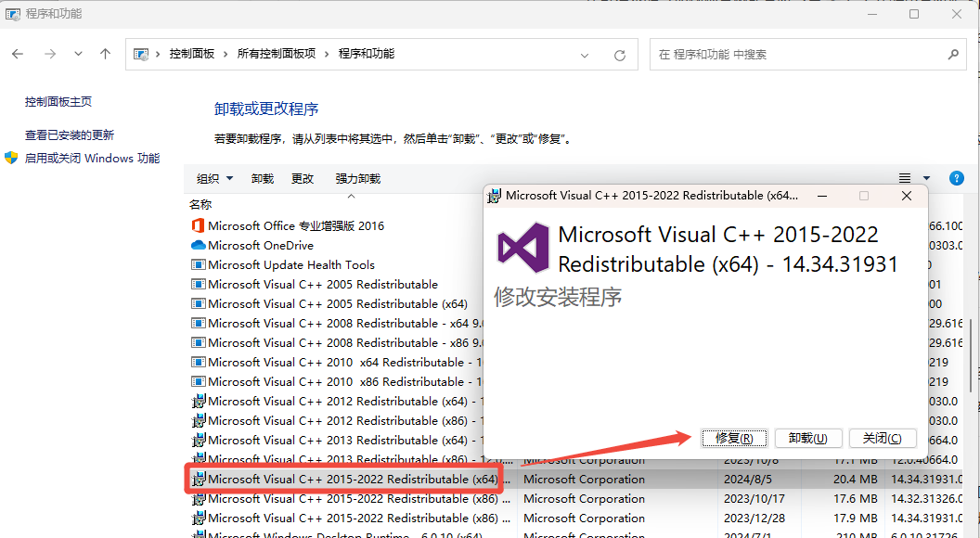Click the magnifier search icon
This screenshot has width=980, height=538.
coord(953,55)
